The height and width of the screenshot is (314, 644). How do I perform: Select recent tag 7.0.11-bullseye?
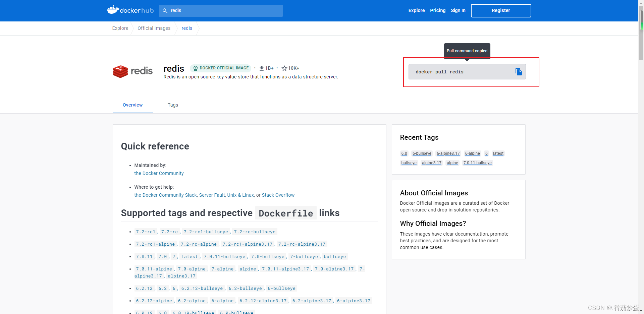(x=477, y=163)
